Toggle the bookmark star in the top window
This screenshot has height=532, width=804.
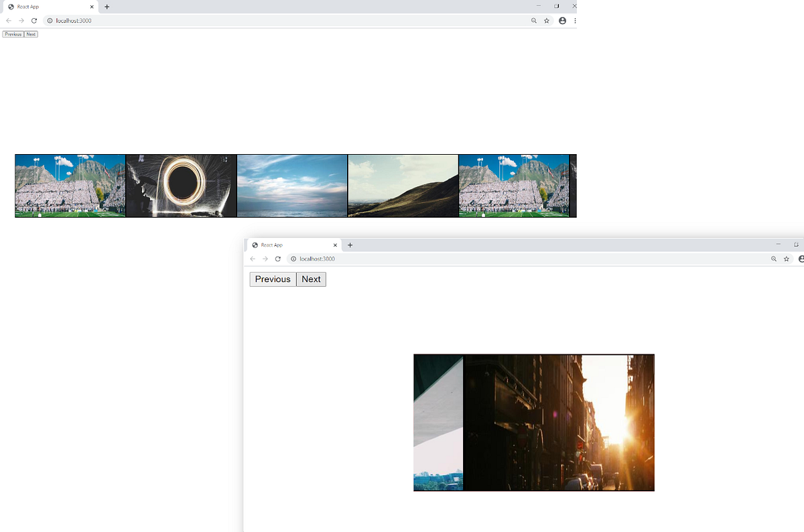[547, 20]
